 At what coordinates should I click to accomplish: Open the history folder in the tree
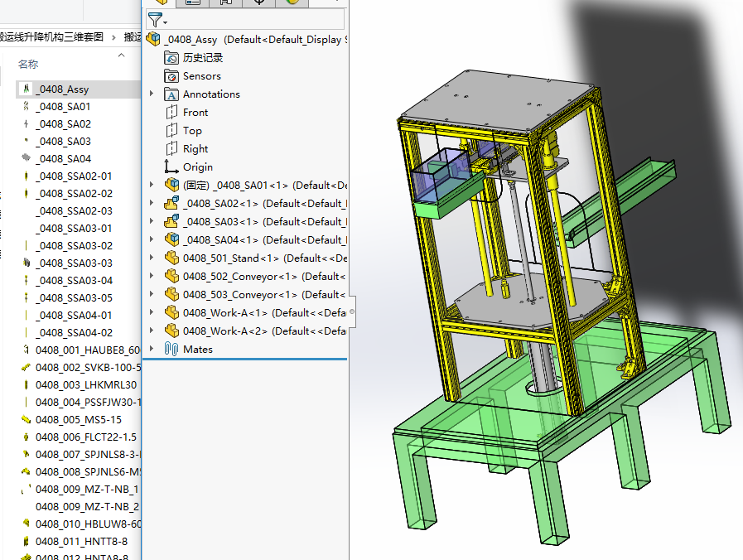tap(202, 58)
